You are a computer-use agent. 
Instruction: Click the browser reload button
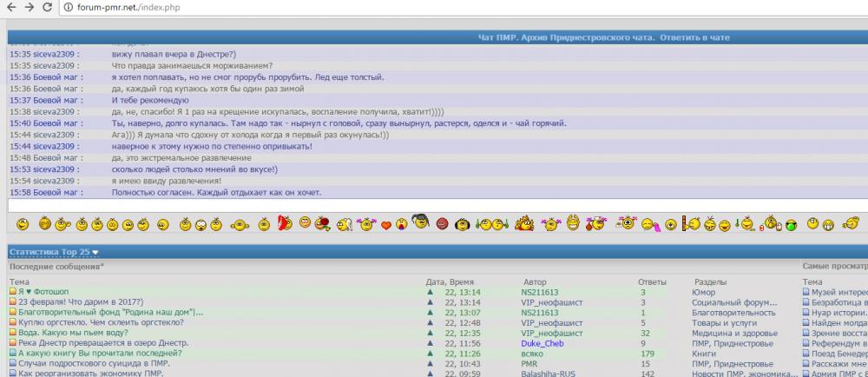49,7
